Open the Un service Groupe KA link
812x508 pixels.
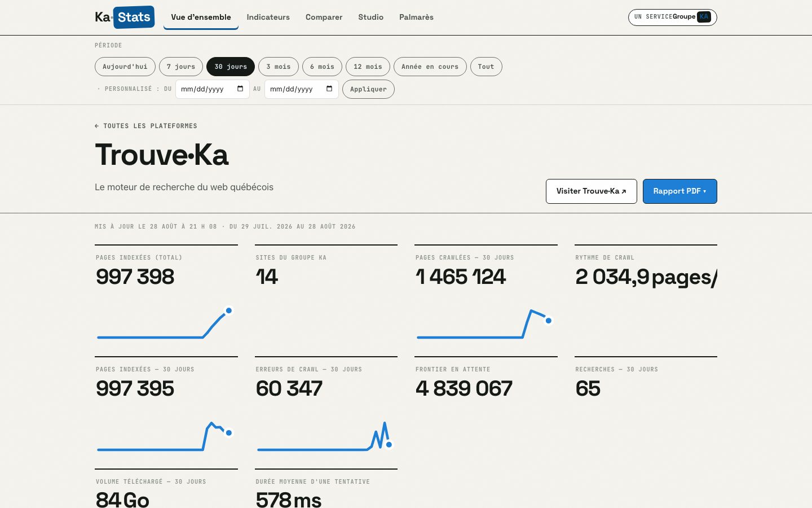tap(673, 17)
